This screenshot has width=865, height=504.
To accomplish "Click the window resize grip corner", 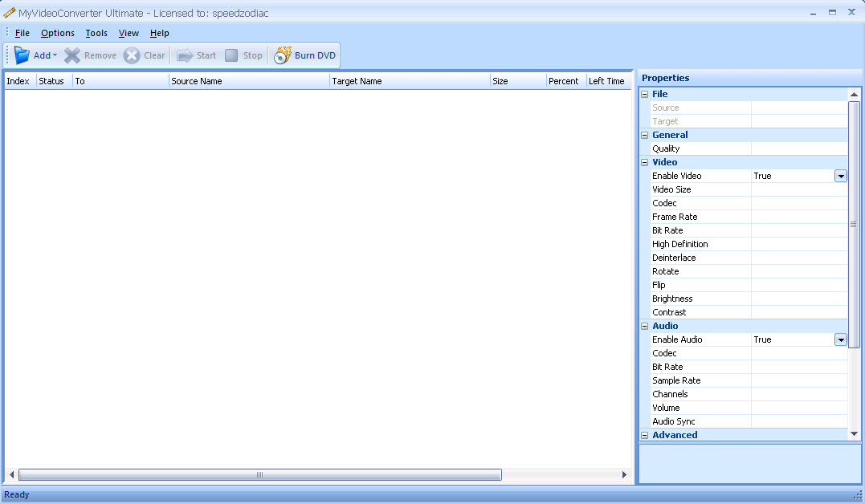I will (x=858, y=496).
